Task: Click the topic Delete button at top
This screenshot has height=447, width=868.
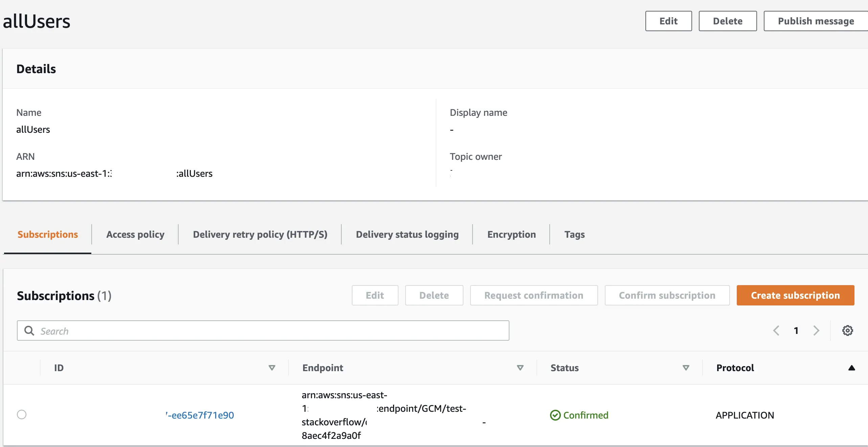Action: (728, 21)
